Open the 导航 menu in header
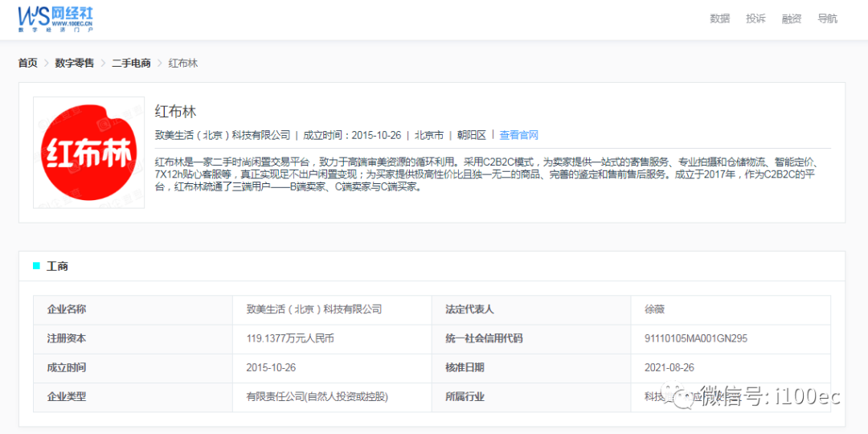The height and width of the screenshot is (434, 868). click(x=827, y=18)
